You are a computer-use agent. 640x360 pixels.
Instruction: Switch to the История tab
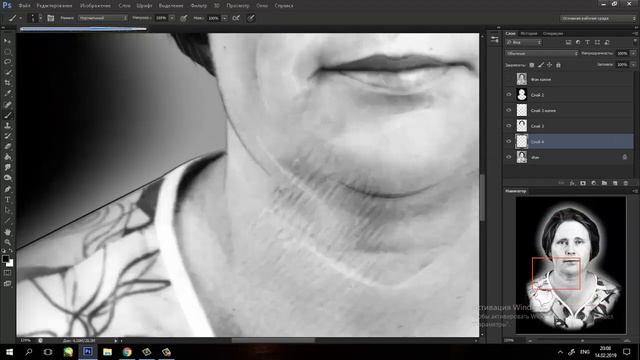pos(529,33)
